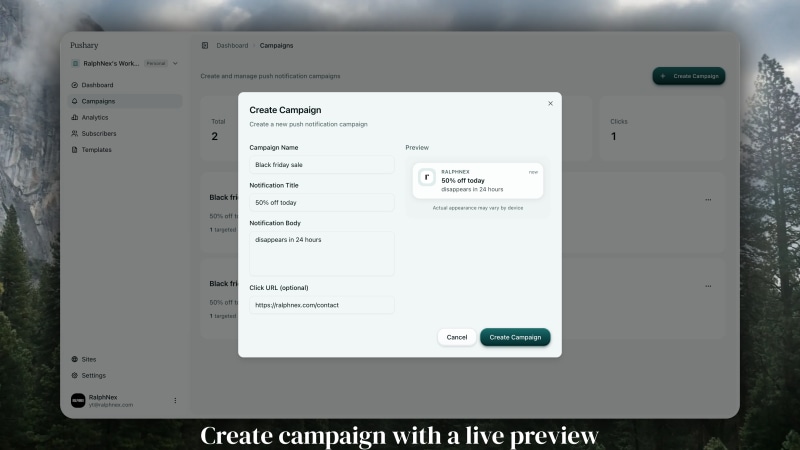This screenshot has height=450, width=800.
Task: Click Cancel in the dialog
Action: pos(457,337)
